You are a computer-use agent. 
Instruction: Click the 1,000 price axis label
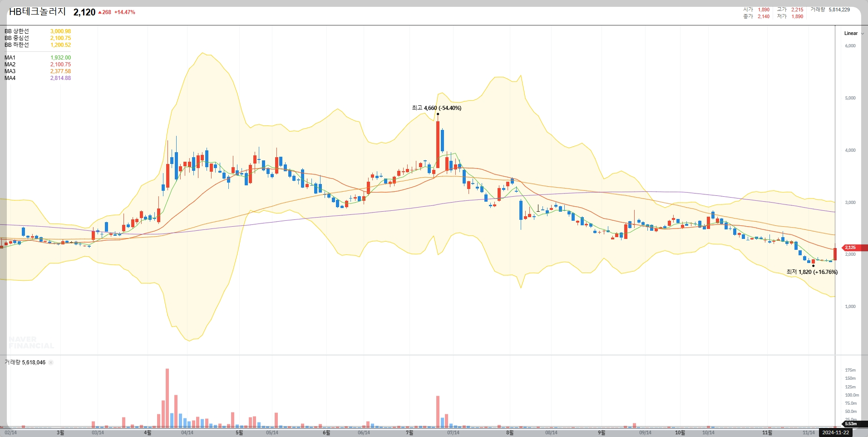(850, 307)
